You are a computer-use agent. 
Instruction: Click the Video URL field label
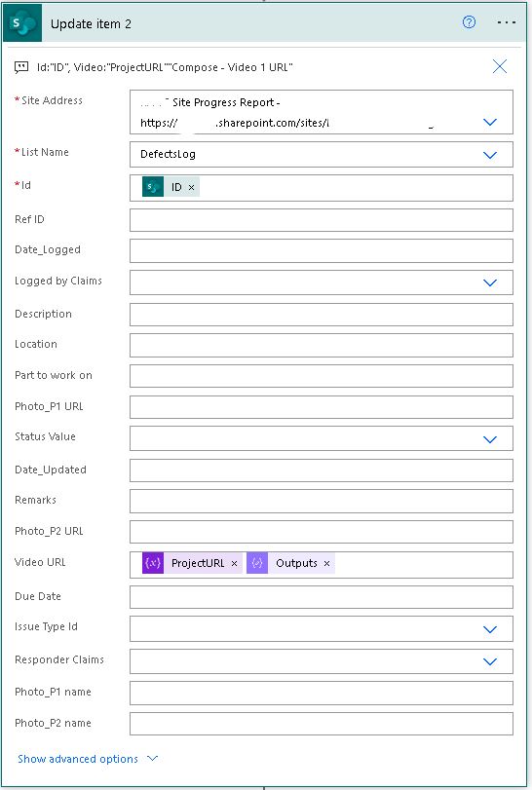pyautogui.click(x=40, y=562)
